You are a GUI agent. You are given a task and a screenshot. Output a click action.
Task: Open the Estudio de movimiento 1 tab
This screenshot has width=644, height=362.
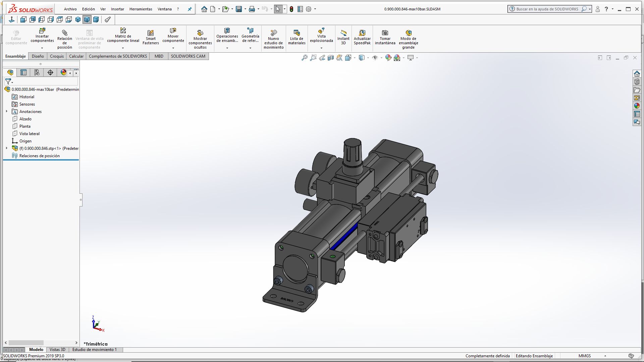pos(94,349)
